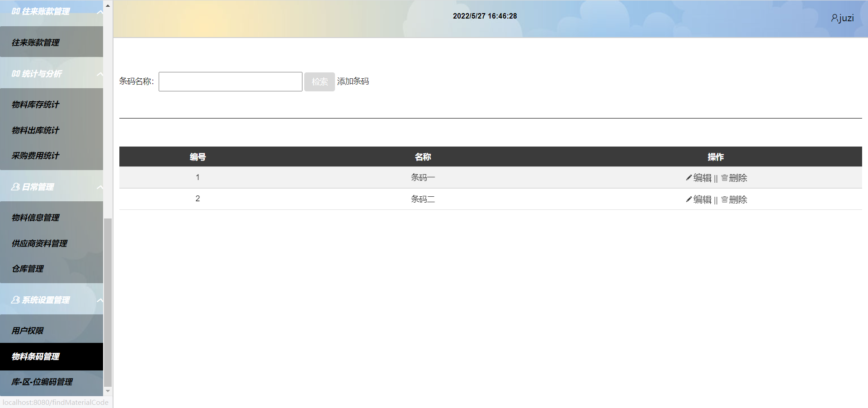The image size is (868, 408).
Task: Click the trash icon in row 条码二
Action: (x=724, y=199)
